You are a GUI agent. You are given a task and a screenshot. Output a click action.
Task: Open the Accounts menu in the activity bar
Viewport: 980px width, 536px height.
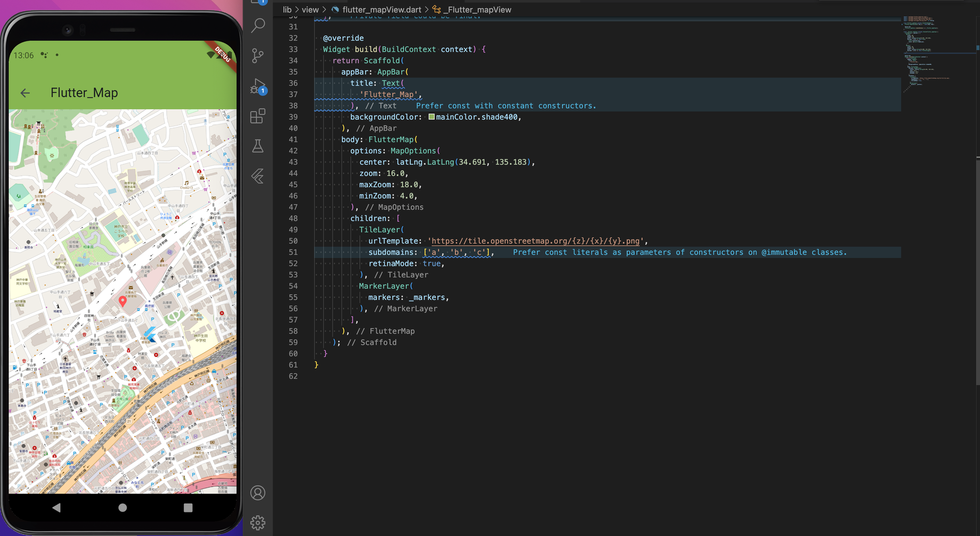(x=258, y=493)
